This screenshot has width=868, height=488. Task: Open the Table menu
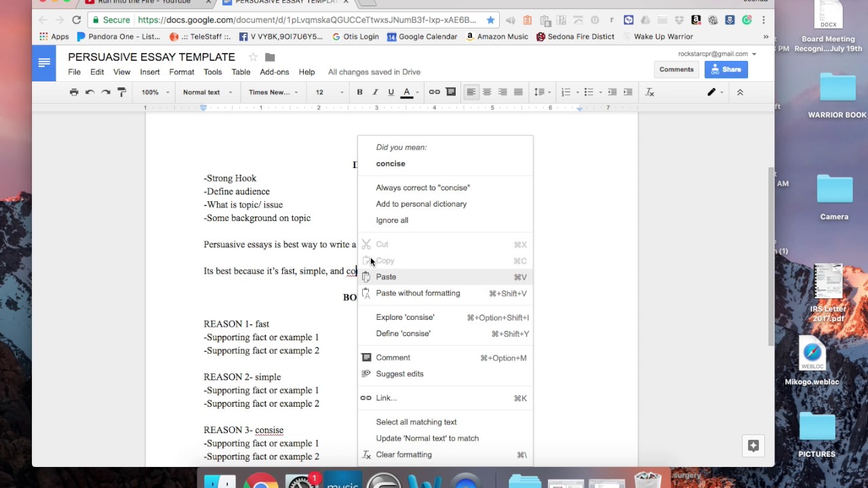point(241,72)
